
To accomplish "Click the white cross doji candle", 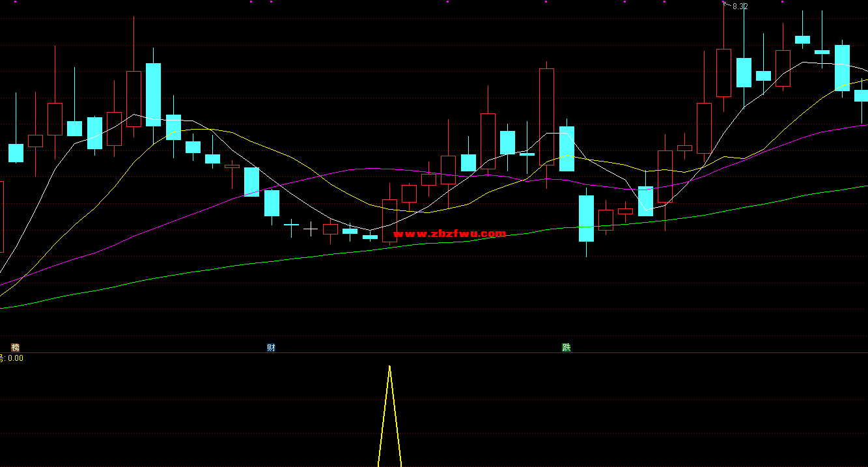I will (x=311, y=229).
